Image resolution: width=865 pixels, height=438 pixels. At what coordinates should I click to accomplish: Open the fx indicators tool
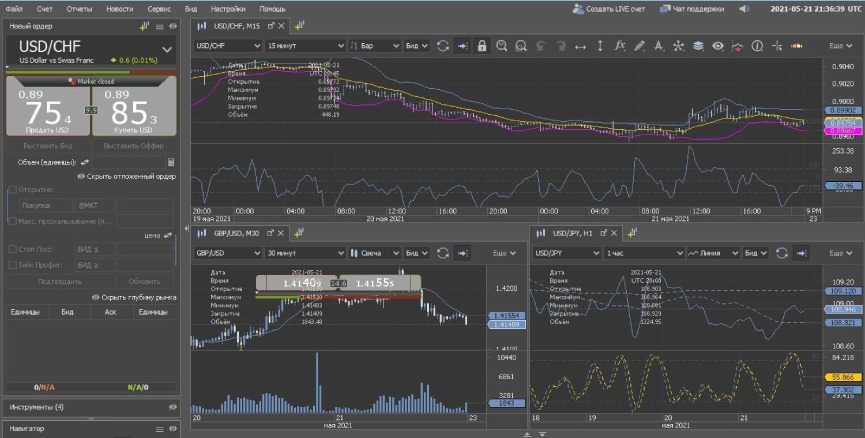[x=620, y=46]
